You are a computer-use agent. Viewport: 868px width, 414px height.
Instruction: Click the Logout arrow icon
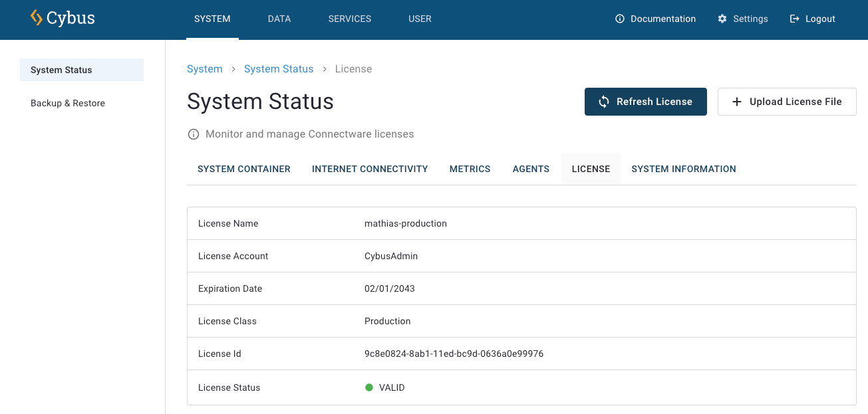[x=794, y=19]
